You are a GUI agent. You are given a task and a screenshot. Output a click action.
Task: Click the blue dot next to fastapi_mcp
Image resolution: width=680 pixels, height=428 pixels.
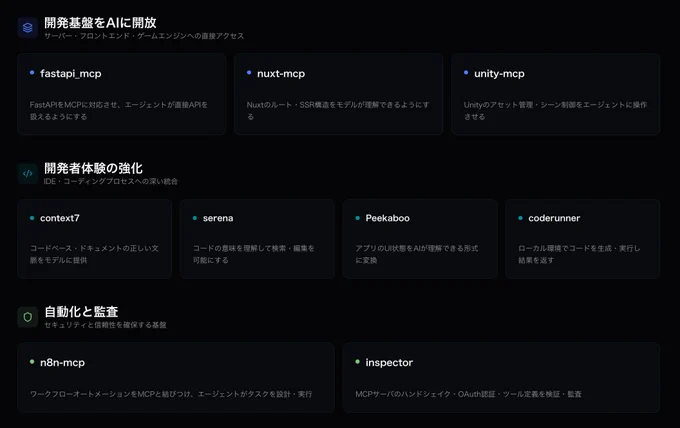[32, 73]
